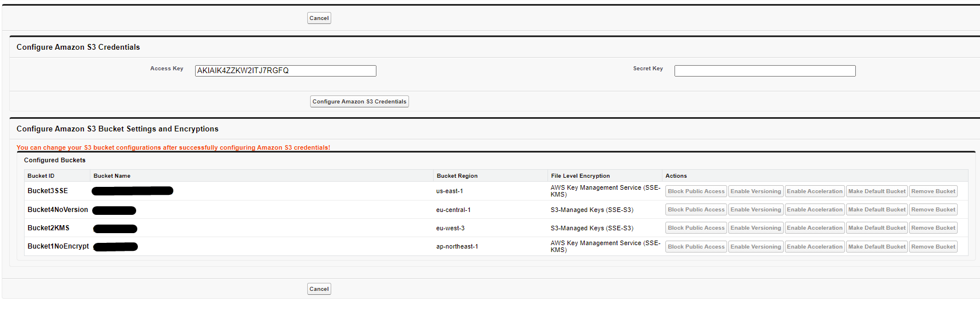Viewport: 980px width, 312px height.
Task: Enable versioning for Bucket3SSE
Action: [755, 191]
